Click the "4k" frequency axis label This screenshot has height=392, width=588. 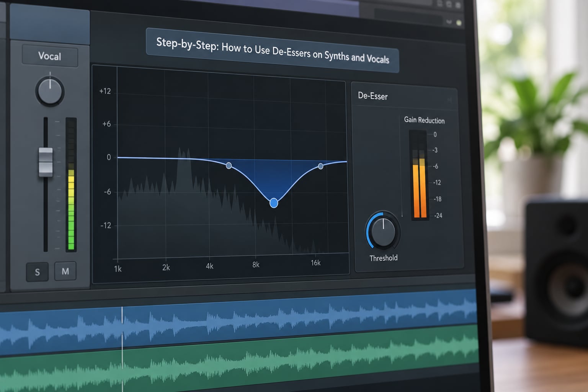[210, 266]
